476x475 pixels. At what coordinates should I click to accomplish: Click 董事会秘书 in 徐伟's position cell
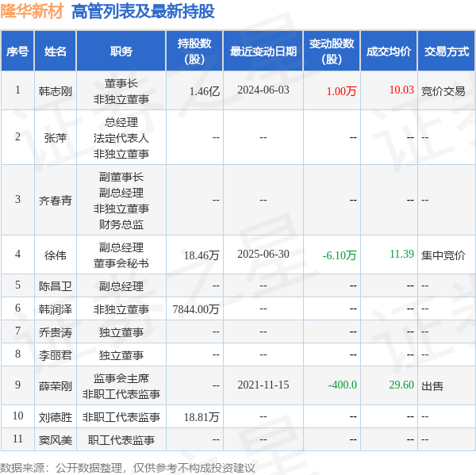pyautogui.click(x=121, y=263)
